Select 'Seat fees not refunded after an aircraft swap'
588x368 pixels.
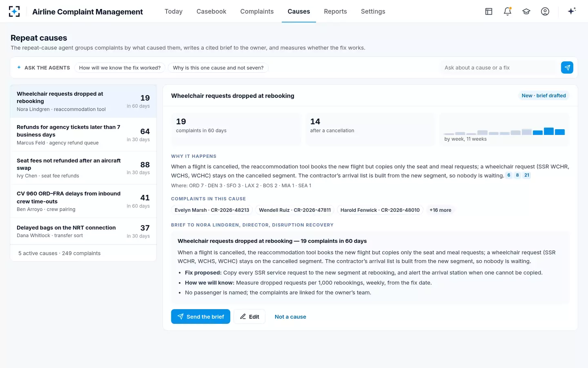pyautogui.click(x=83, y=168)
